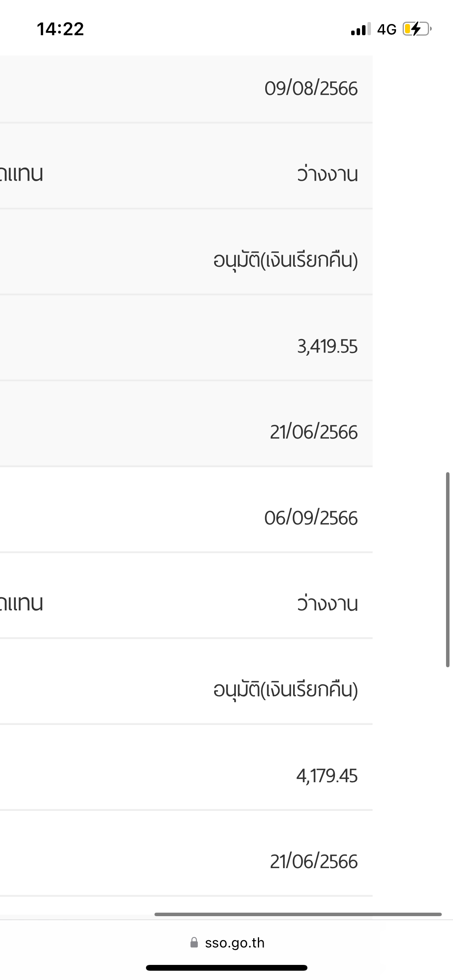Tap the first ว่างงาน value

(x=328, y=174)
